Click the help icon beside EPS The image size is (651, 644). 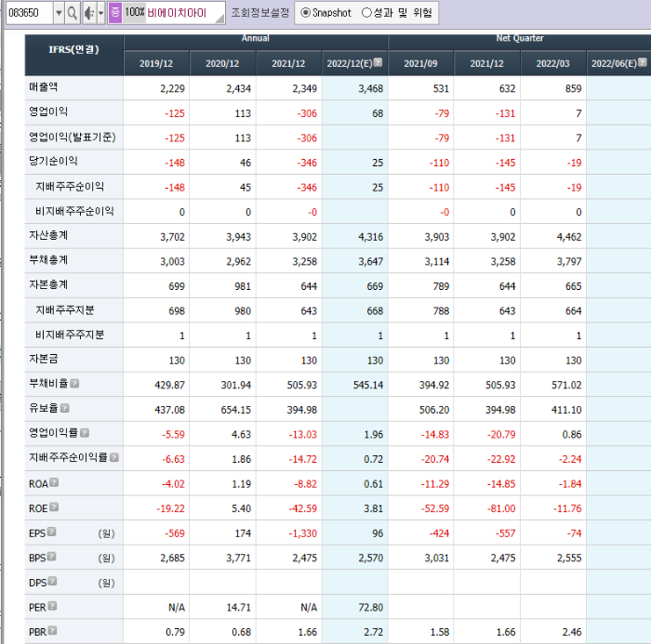[x=51, y=532]
